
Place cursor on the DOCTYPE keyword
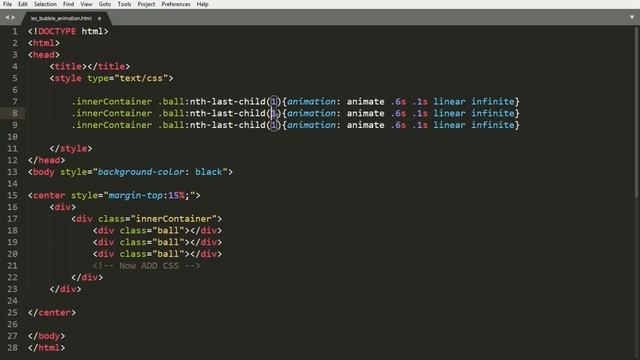(x=57, y=31)
